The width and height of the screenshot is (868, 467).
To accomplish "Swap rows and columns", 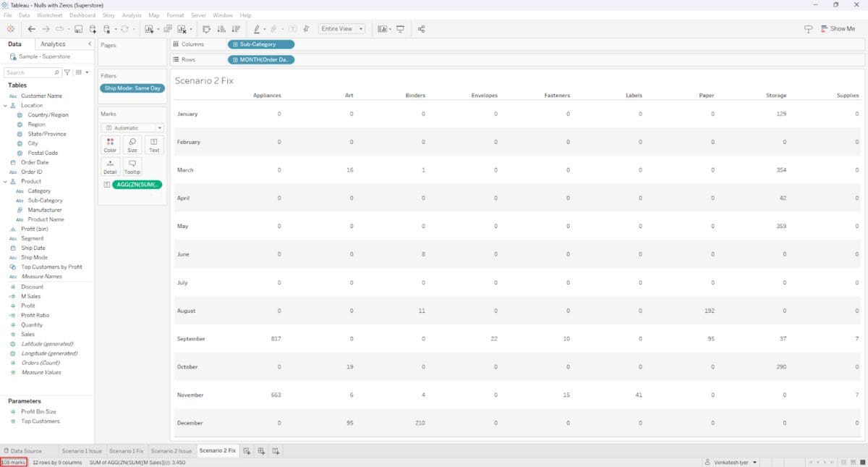I will pyautogui.click(x=206, y=29).
